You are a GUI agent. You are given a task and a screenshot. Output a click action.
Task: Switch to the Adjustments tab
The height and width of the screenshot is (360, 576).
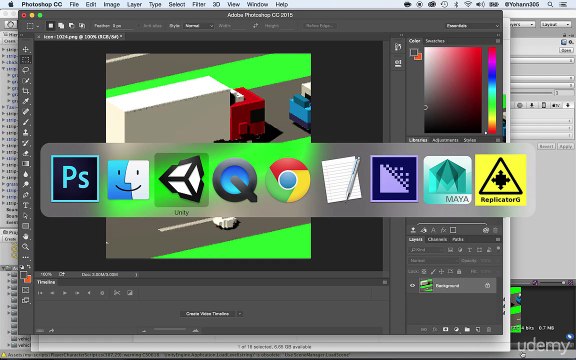(445, 140)
